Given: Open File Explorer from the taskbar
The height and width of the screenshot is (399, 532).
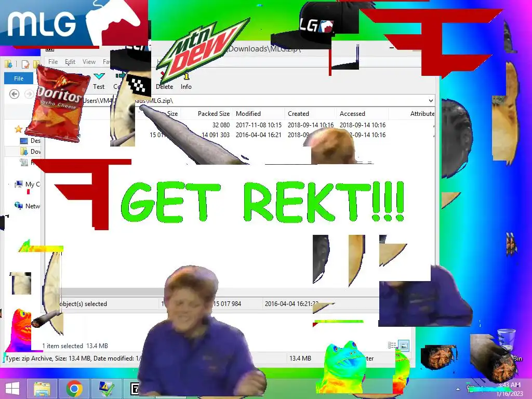Looking at the screenshot, I should [42, 389].
